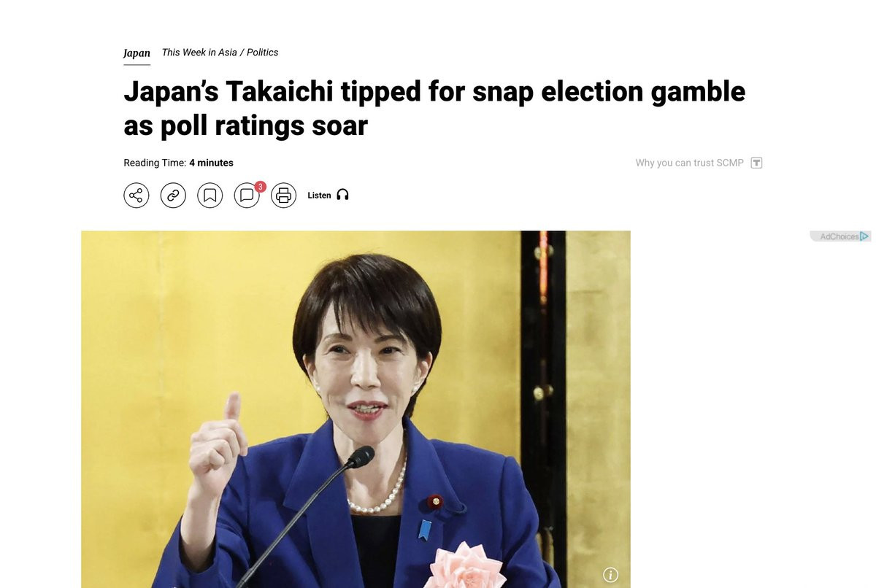Image resolution: width=876 pixels, height=588 pixels.
Task: Click 'Why you can trust SCMP' link
Action: [689, 163]
